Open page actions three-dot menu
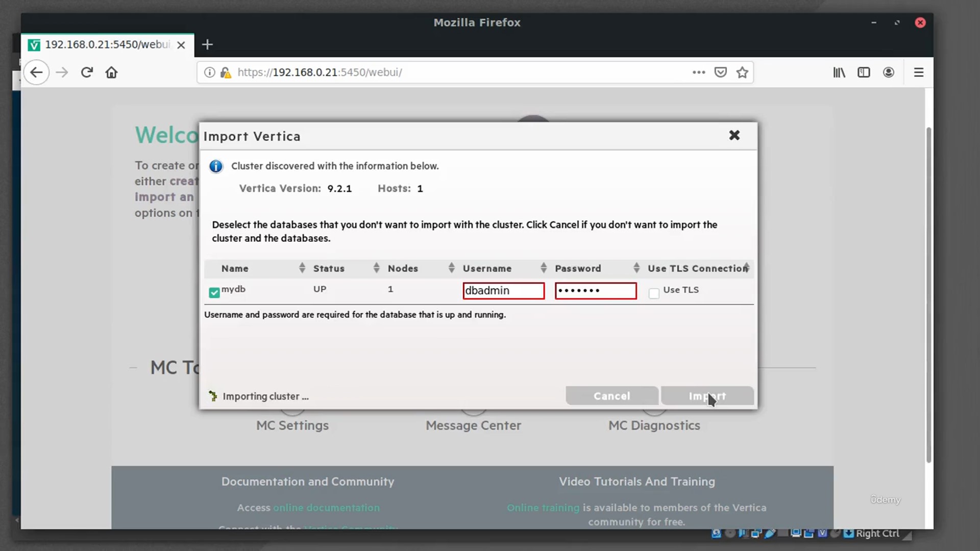 (699, 72)
